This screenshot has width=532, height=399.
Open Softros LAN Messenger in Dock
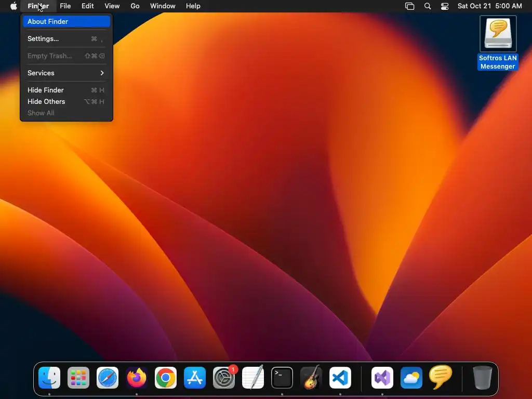(441, 377)
